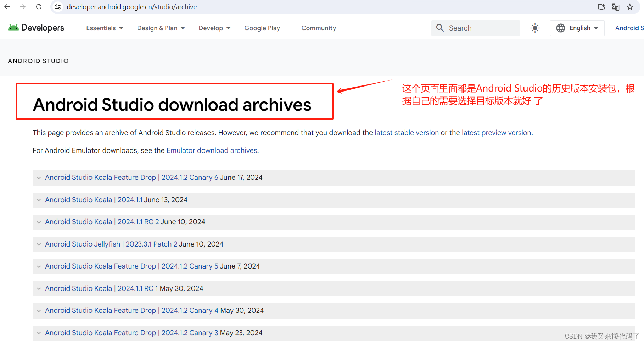Open the Design & Plan menu

pyautogui.click(x=161, y=28)
